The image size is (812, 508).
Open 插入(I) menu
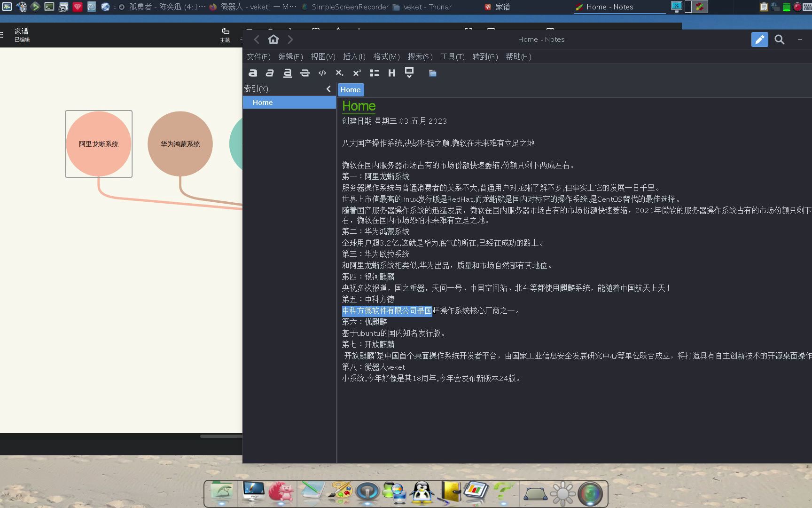354,56
